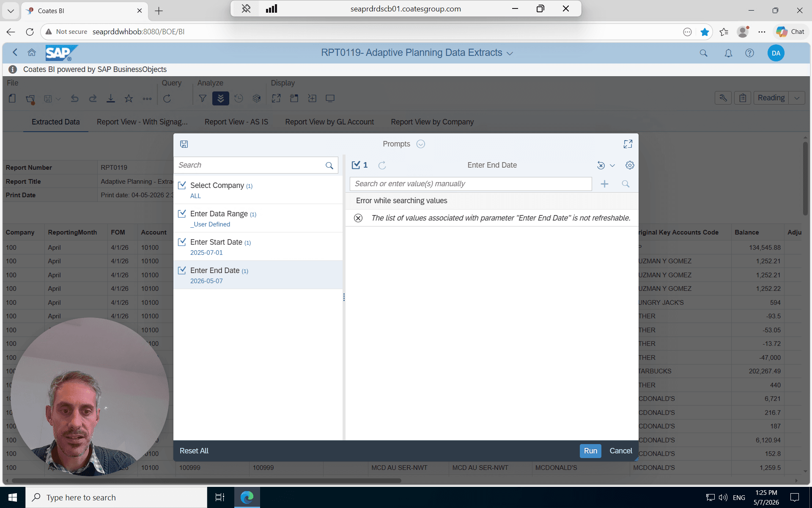The width and height of the screenshot is (812, 508).
Task: Expand the Prompts title dropdown circle
Action: (x=420, y=144)
